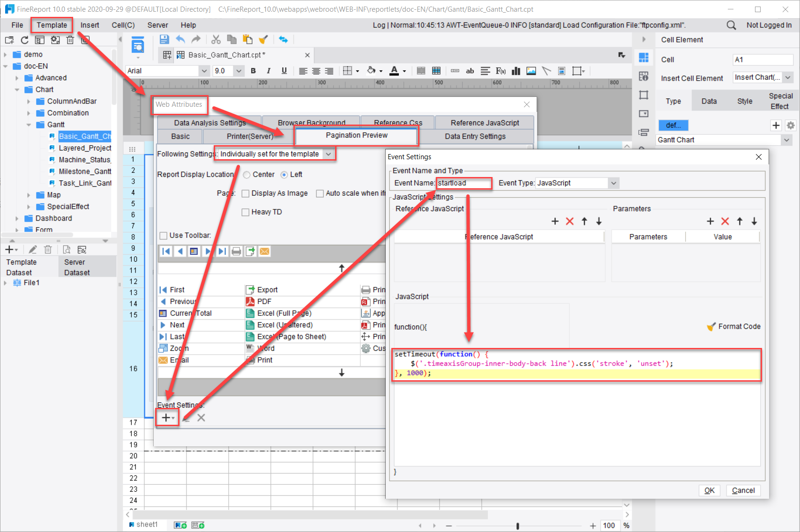Screen dimensions: 800x532
Task: Open the Gantt Chart type dropdown
Action: click(x=786, y=140)
